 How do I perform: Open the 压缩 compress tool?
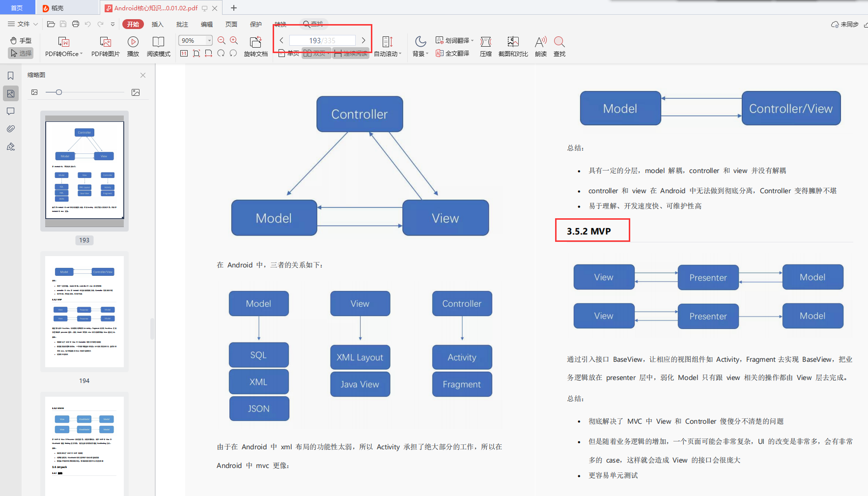[x=485, y=42]
